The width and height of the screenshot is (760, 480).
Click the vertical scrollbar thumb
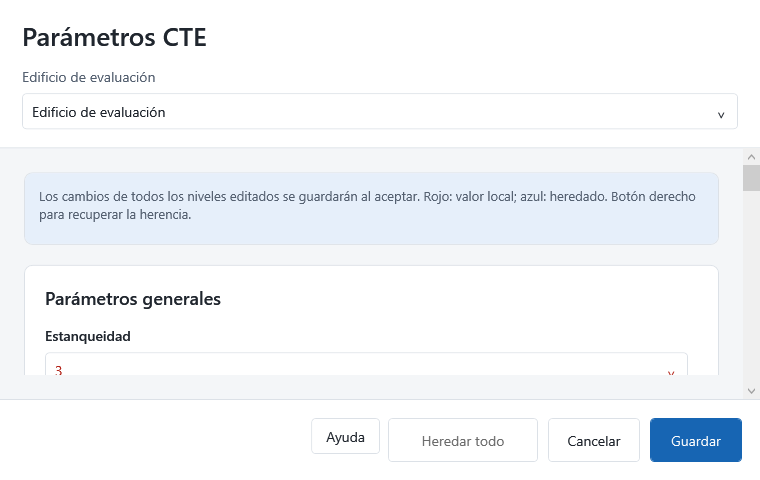pos(751,178)
